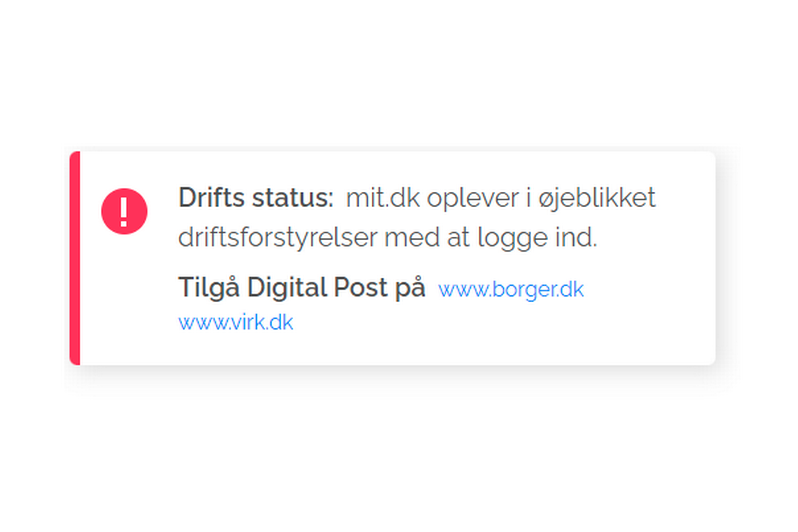This screenshot has width=798, height=532.
Task: Click the "mit.dk" text in the alert
Action: pyautogui.click(x=383, y=198)
